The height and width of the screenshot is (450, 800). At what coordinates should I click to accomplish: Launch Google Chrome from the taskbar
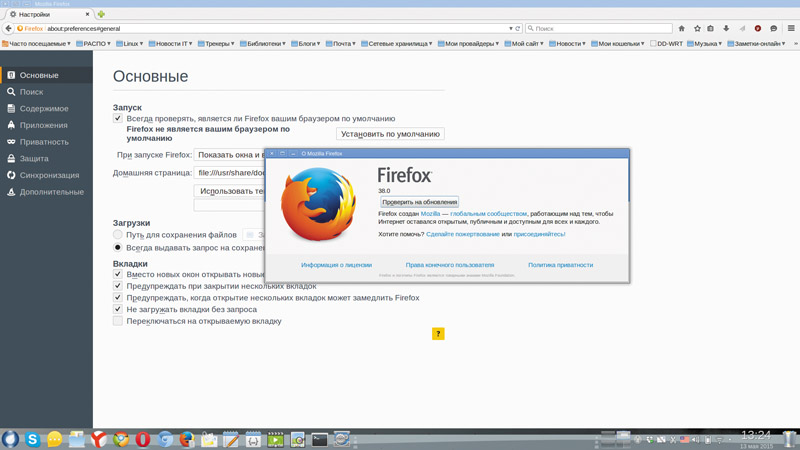pos(121,439)
